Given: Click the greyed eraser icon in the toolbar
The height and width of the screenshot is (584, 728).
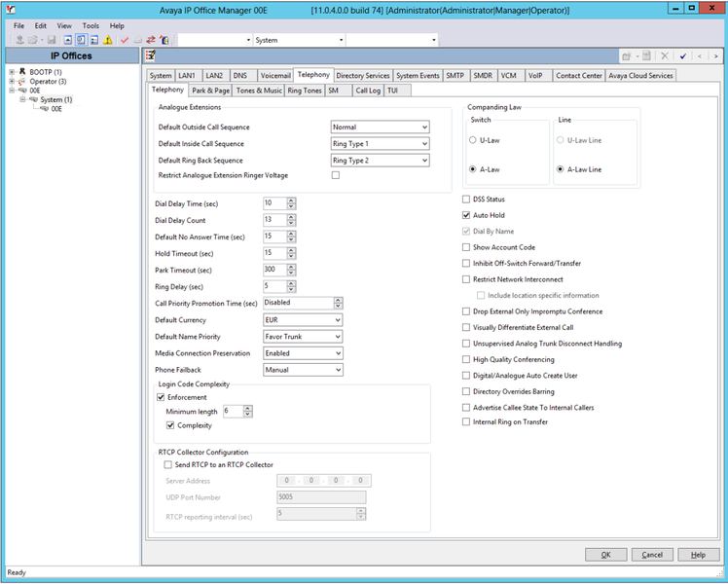Looking at the screenshot, I should [137, 40].
